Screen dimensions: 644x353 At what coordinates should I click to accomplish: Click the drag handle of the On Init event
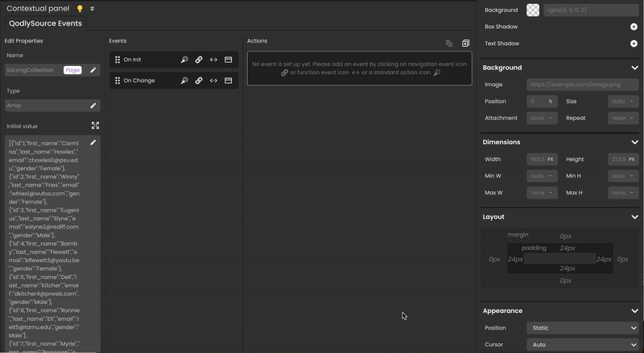tap(118, 60)
